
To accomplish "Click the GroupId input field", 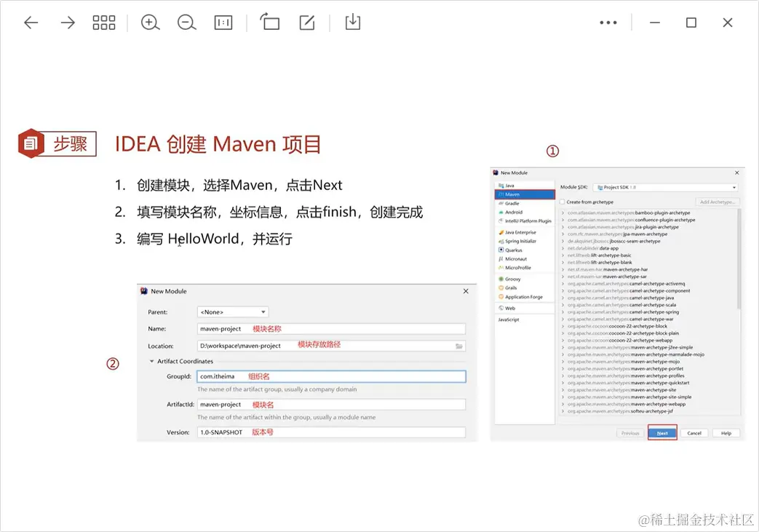I will tap(331, 376).
